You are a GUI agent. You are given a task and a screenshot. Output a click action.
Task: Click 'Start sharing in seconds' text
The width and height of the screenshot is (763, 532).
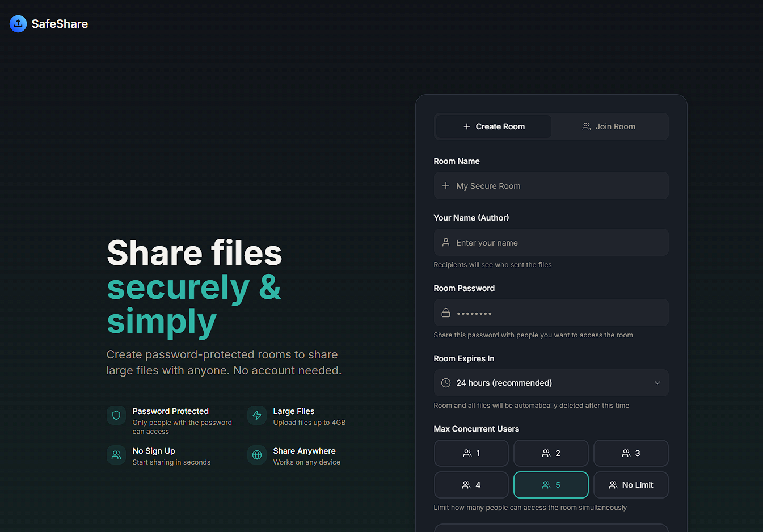[171, 462]
